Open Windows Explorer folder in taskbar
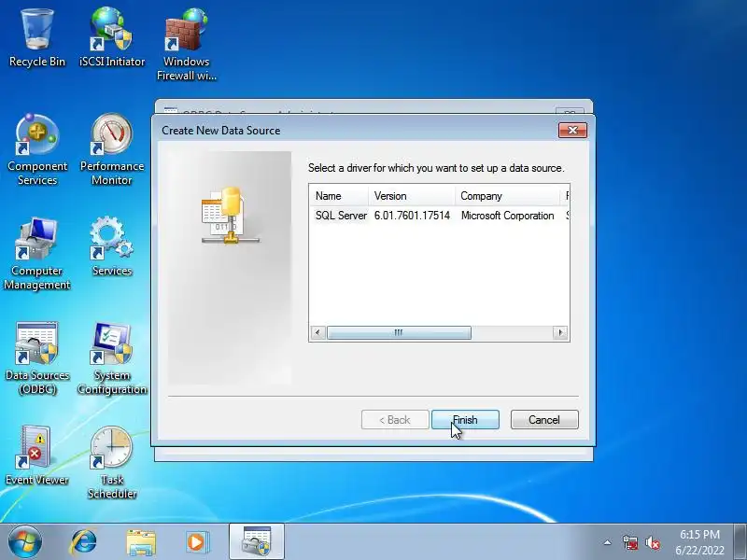 141,542
